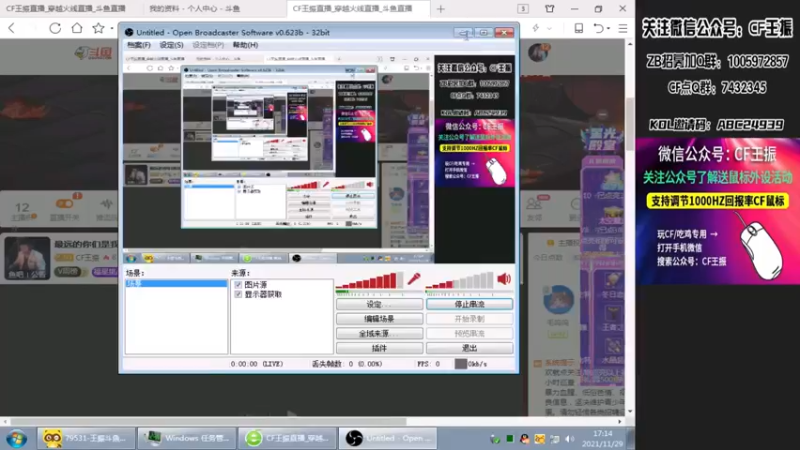Go to the browser home page icon
The image size is (800, 450).
pyautogui.click(x=77, y=28)
